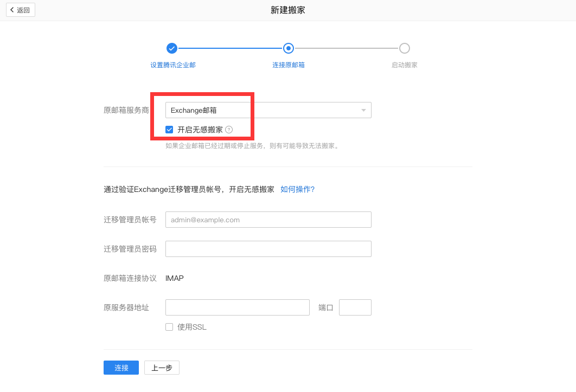576x392 pixels.
Task: Click the IMAP protocol text
Action: [175, 278]
